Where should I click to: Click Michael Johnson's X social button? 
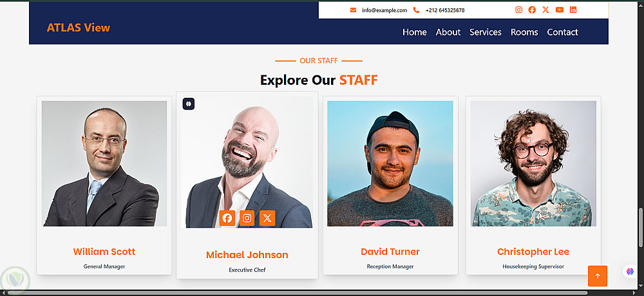267,218
